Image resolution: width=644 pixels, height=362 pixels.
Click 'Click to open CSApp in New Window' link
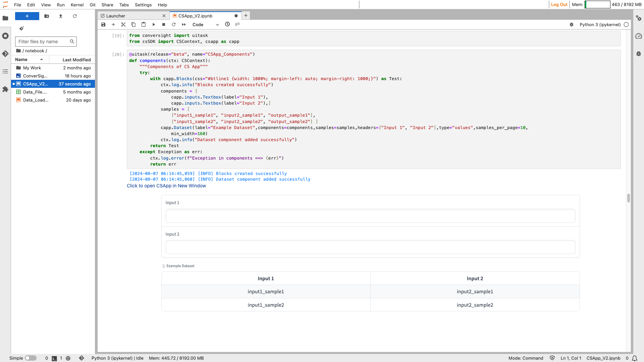[x=166, y=186]
